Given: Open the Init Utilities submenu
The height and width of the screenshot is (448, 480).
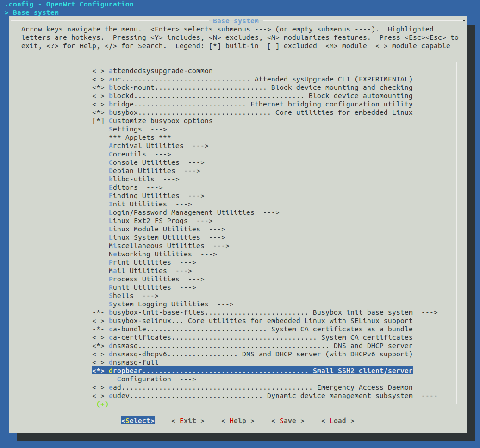Looking at the screenshot, I should click(150, 204).
